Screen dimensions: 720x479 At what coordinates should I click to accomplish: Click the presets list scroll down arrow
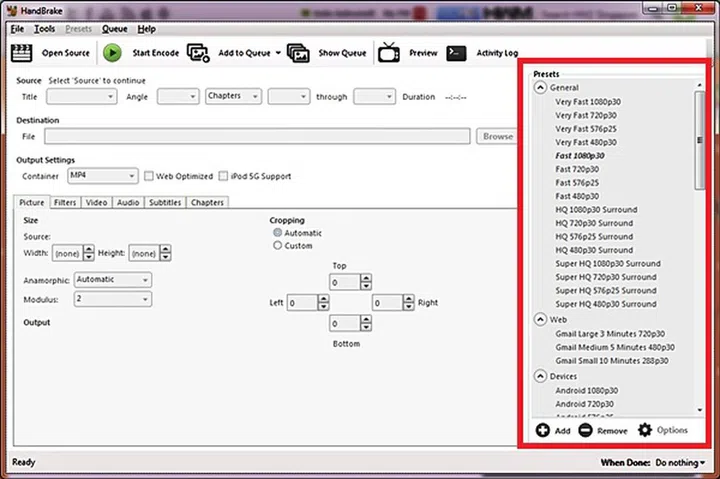tap(700, 410)
